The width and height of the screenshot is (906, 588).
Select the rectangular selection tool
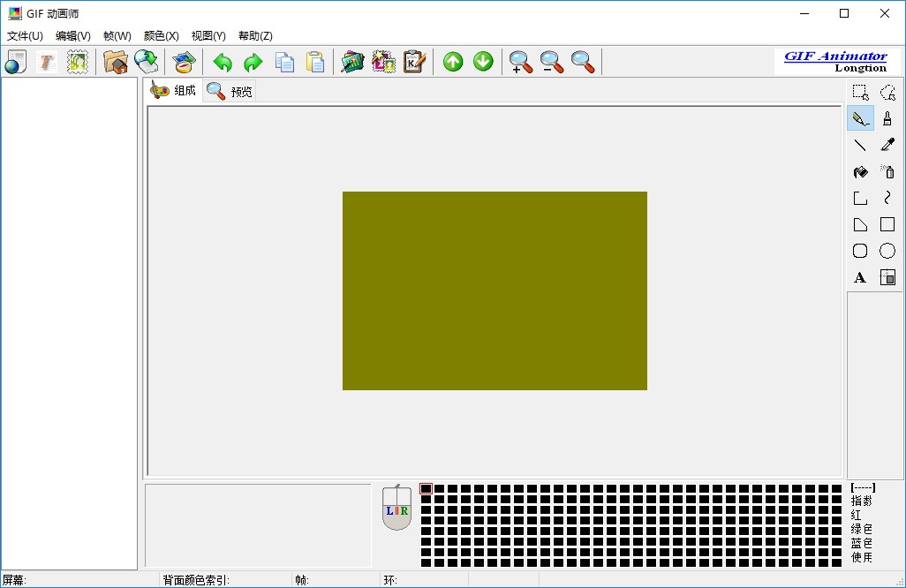click(860, 93)
